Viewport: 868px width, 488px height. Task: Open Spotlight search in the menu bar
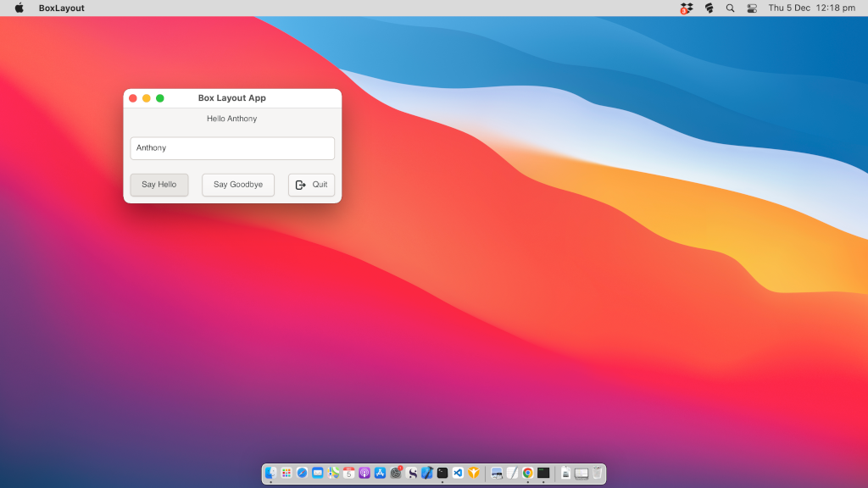coord(730,8)
